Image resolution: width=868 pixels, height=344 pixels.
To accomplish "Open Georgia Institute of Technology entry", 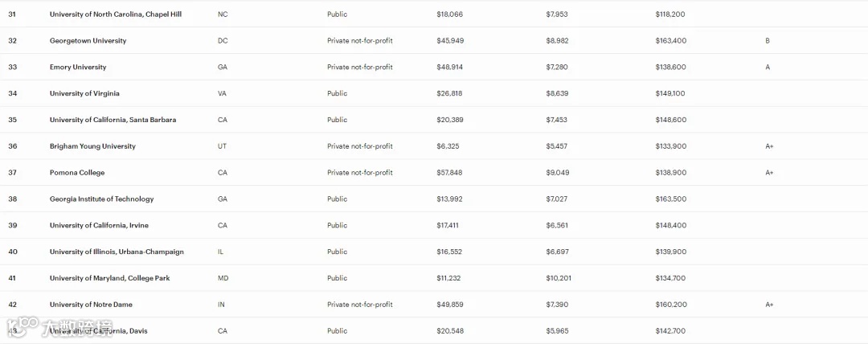I will (101, 199).
